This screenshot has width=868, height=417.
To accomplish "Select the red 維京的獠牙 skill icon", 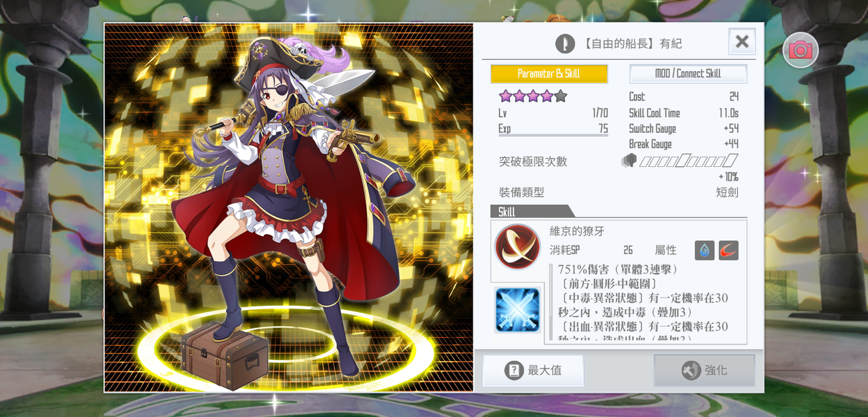I will pyautogui.click(x=517, y=247).
